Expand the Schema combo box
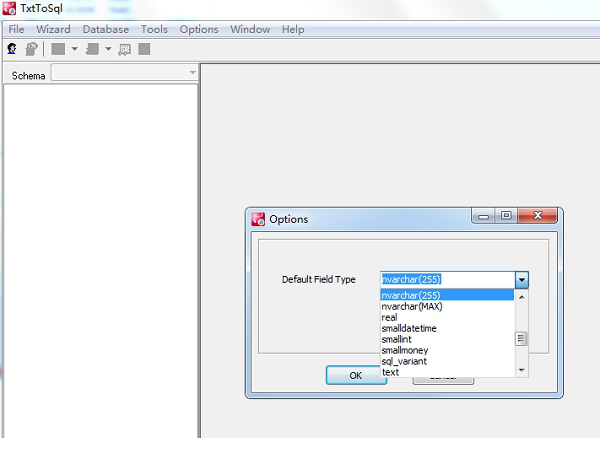 192,72
